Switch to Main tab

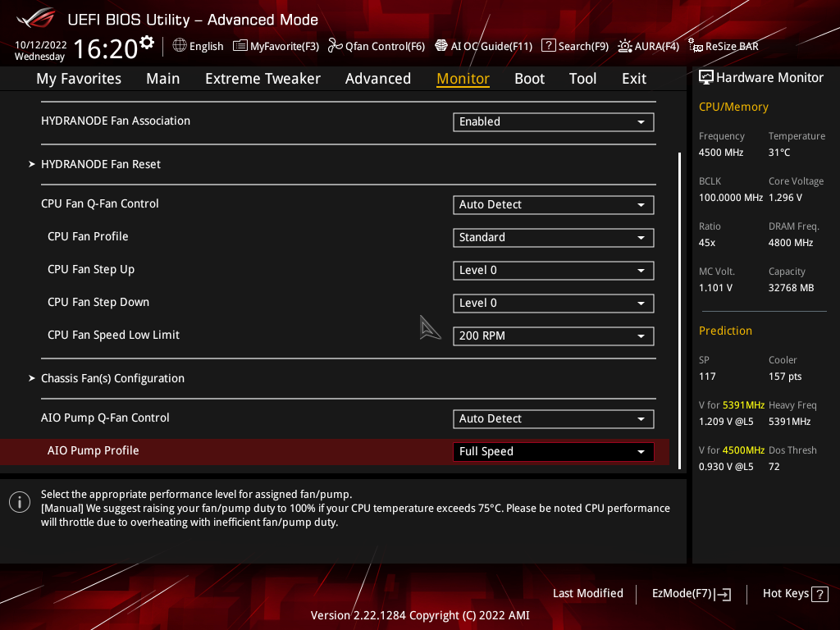tap(163, 79)
